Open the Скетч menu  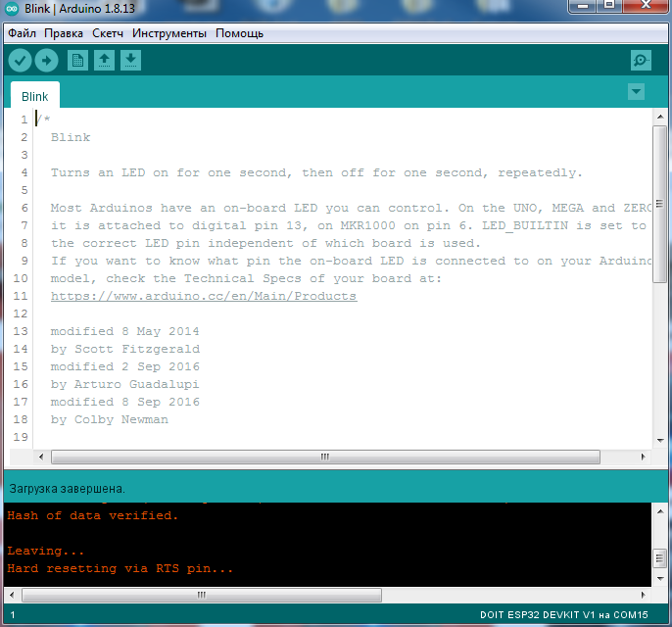click(x=108, y=33)
